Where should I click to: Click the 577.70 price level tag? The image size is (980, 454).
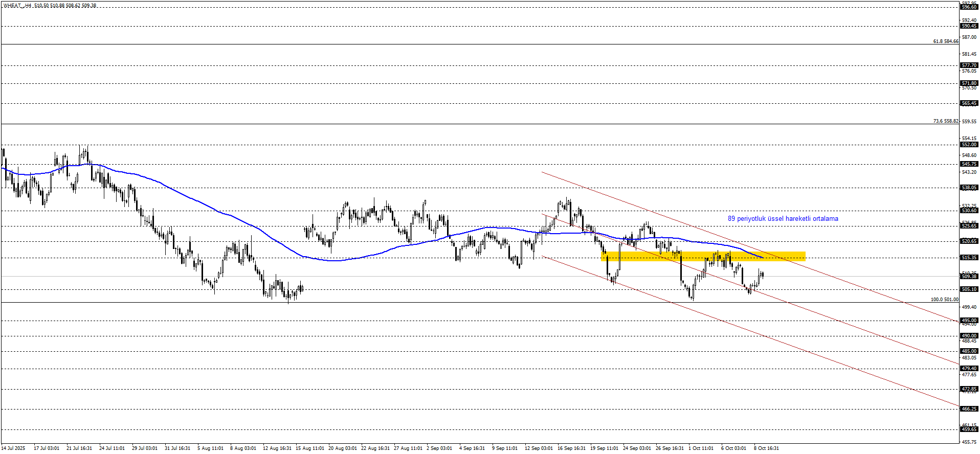click(969, 65)
